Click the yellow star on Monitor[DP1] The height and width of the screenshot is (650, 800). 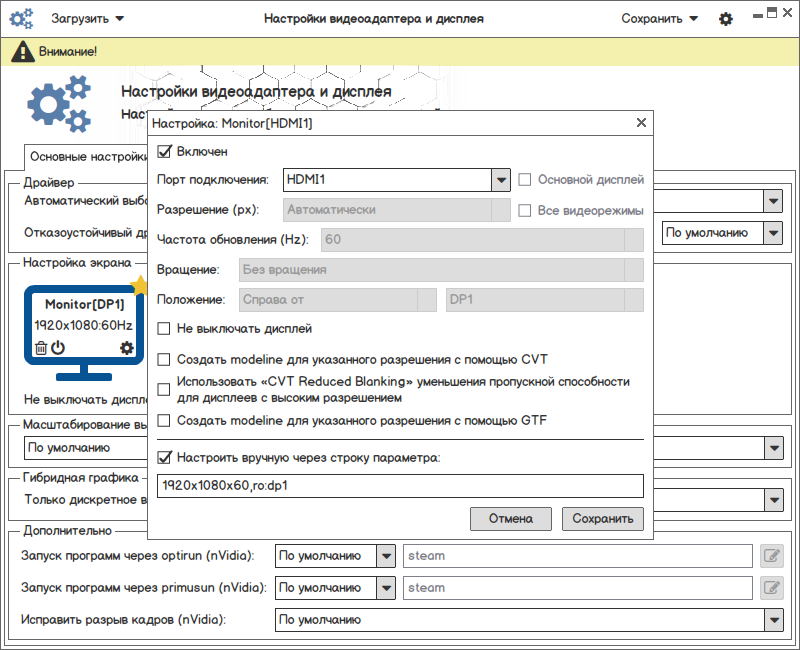(x=139, y=285)
